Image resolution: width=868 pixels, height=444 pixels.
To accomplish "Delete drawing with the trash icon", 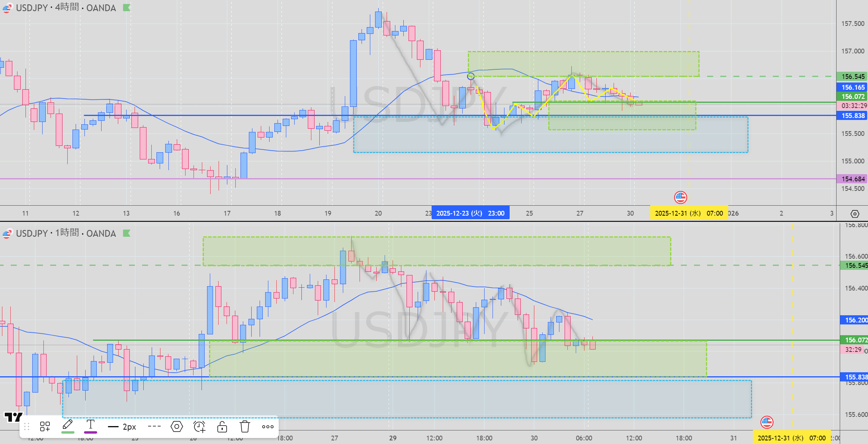I will (x=245, y=426).
